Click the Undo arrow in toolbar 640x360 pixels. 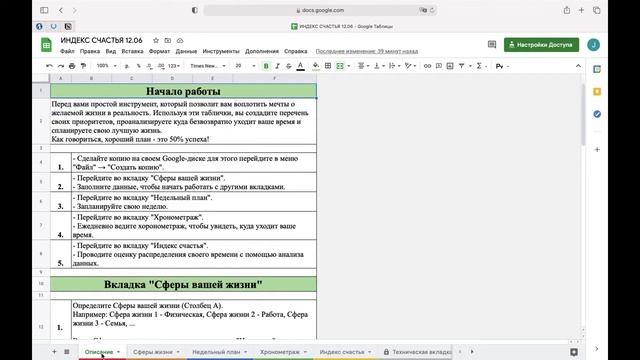click(49, 66)
